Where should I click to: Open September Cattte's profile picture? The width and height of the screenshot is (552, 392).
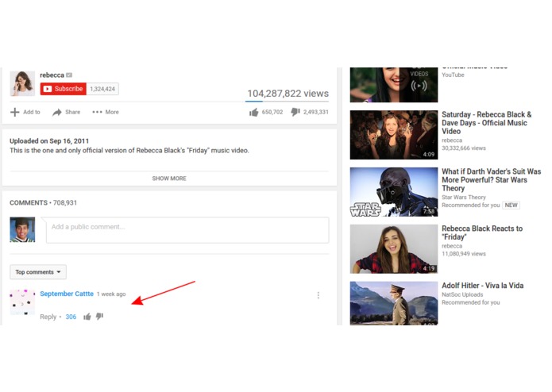pos(22,302)
